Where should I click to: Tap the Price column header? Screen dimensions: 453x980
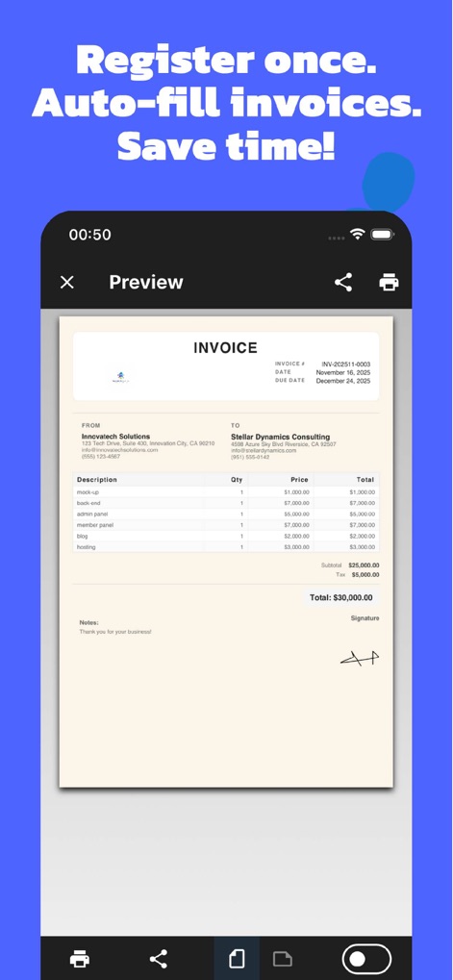(x=299, y=480)
